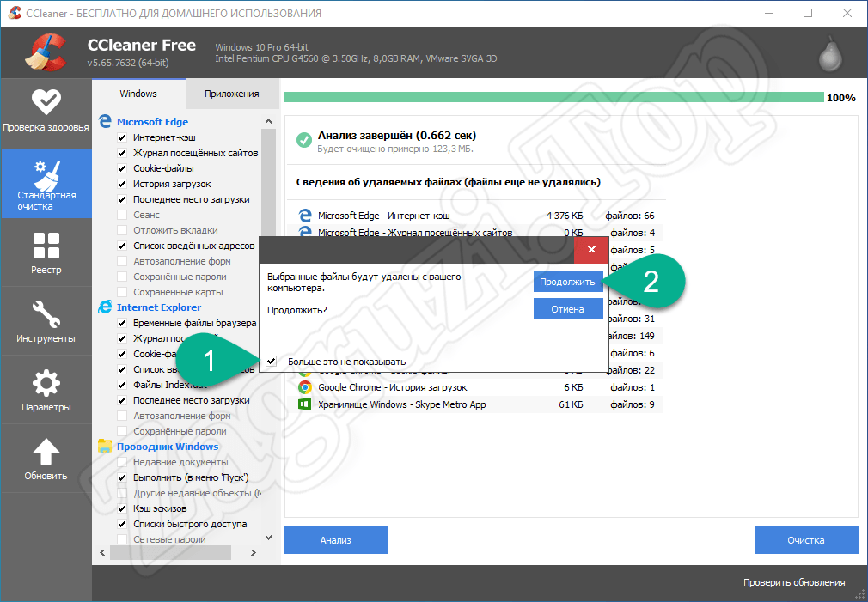Uncheck Журнал посещённых сайтов under Edge

[x=122, y=153]
